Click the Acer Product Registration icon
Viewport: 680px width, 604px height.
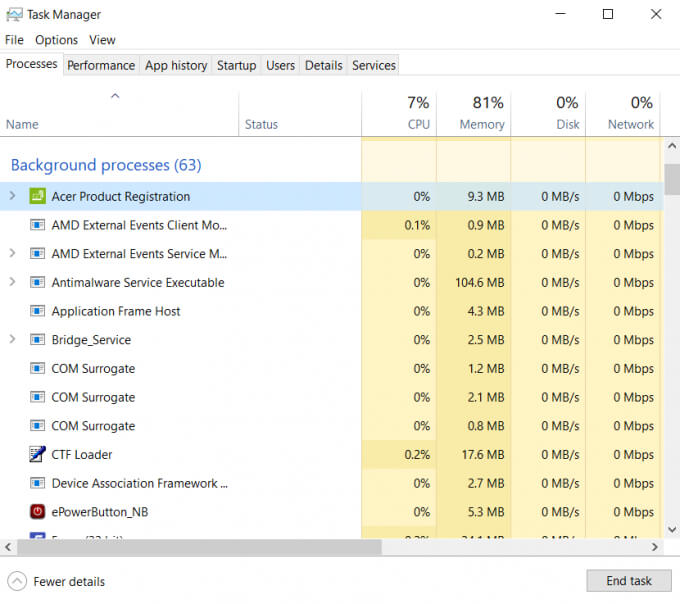pos(38,196)
